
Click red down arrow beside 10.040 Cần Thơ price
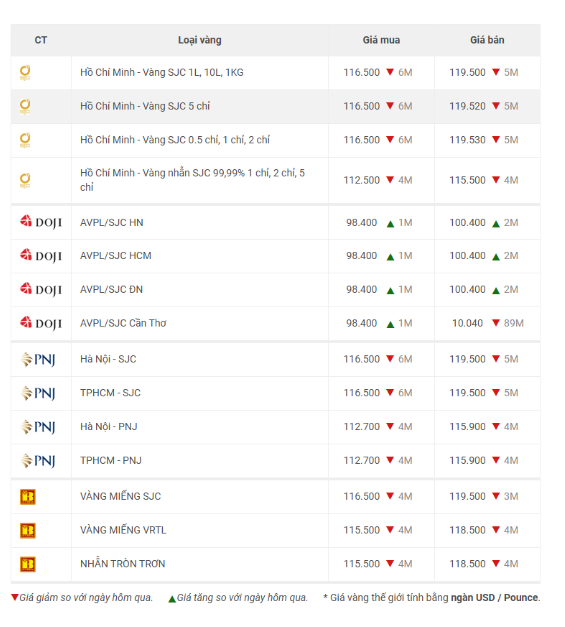[x=496, y=323]
